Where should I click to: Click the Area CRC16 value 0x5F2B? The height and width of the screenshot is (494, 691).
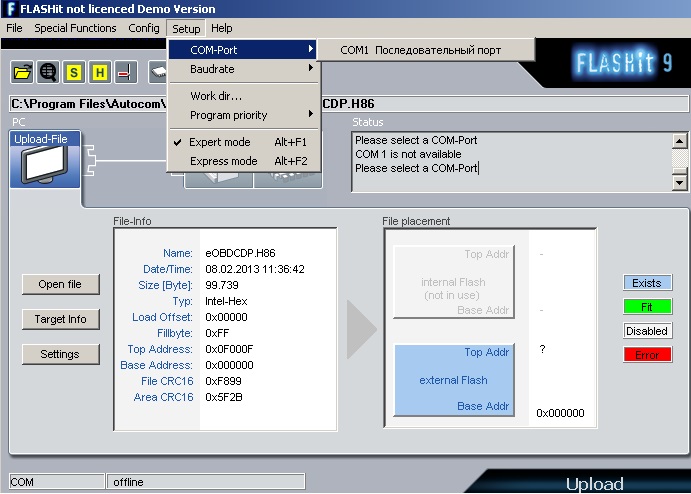click(223, 397)
